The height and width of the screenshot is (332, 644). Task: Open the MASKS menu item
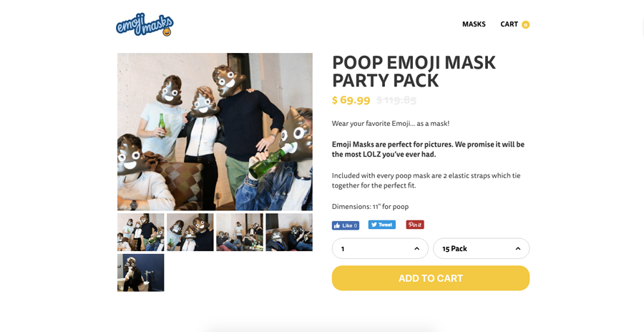[474, 24]
